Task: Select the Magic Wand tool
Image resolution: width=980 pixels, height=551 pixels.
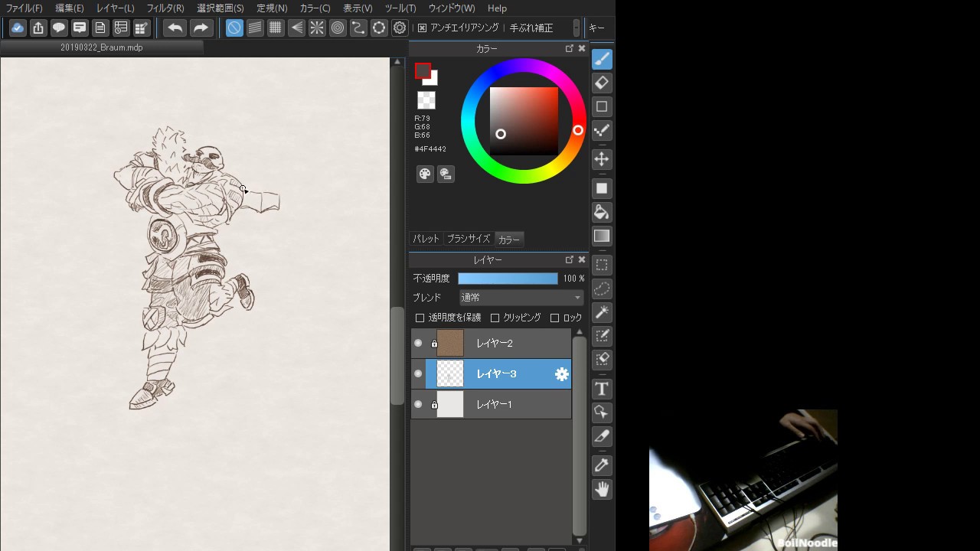Action: [602, 312]
